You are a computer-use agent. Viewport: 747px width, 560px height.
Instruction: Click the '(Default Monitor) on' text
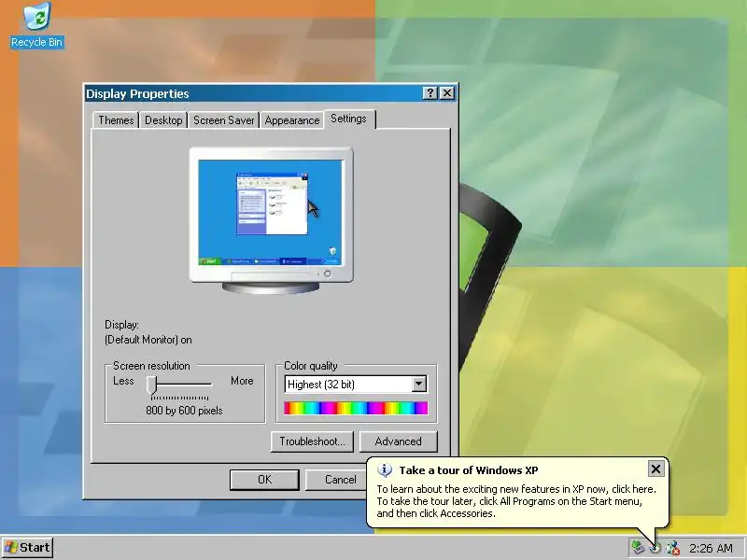[148, 340]
